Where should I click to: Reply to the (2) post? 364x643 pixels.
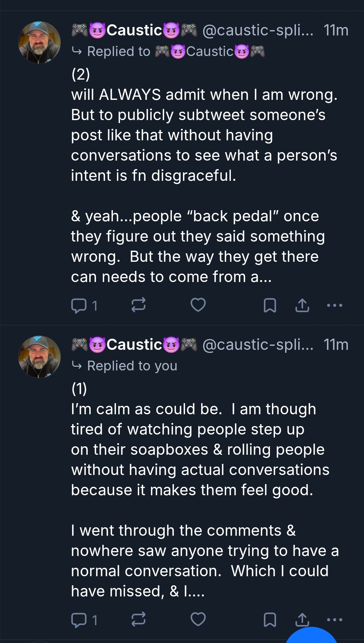tap(79, 306)
